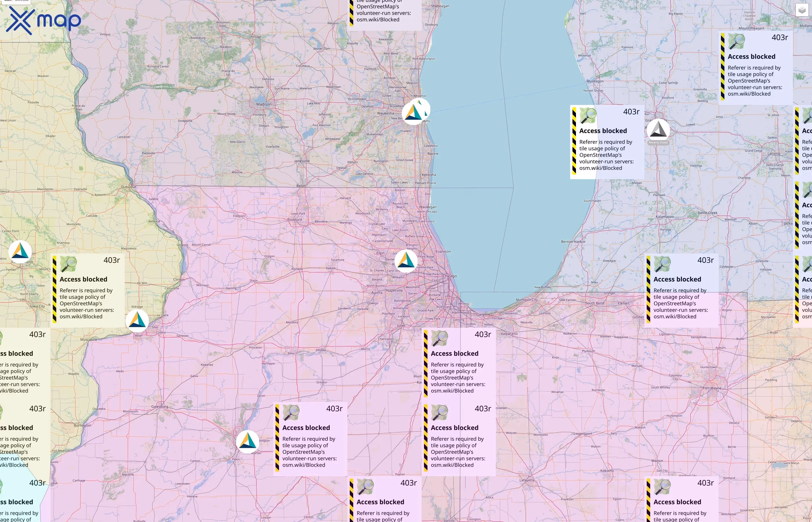Select the Cedar Rapids location marker

point(20,252)
